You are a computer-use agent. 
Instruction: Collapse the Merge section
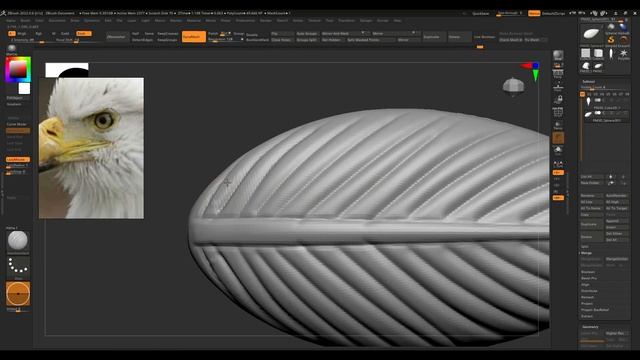coord(586,253)
